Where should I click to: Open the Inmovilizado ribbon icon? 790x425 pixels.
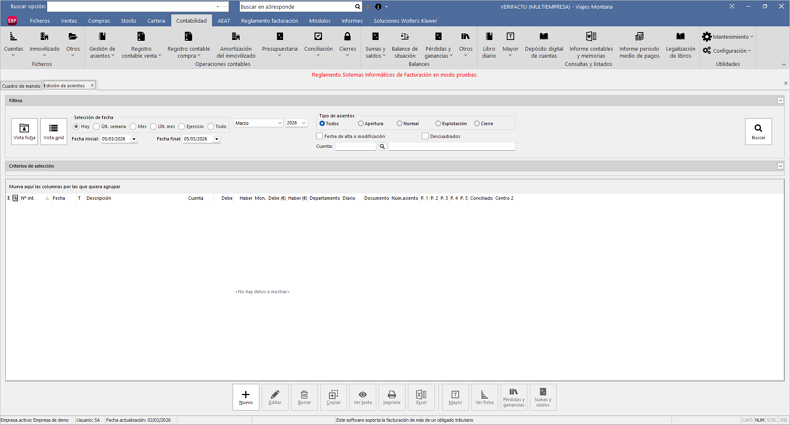click(x=44, y=43)
